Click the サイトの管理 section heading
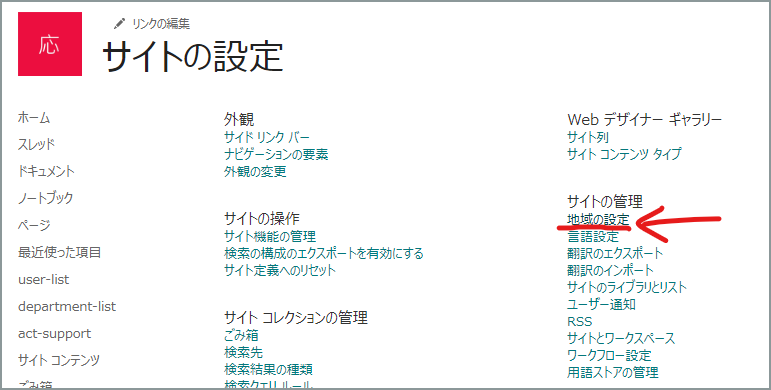 [605, 201]
